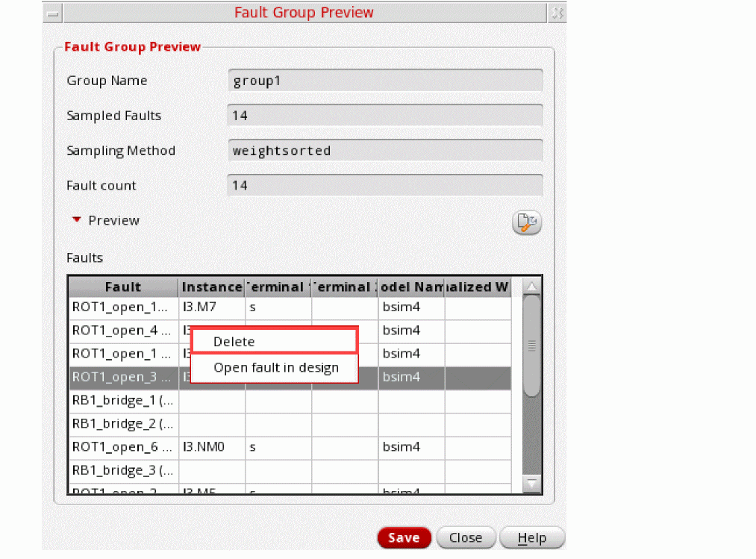Click the Fault count field
The height and width of the screenshot is (559, 756).
coord(385,185)
